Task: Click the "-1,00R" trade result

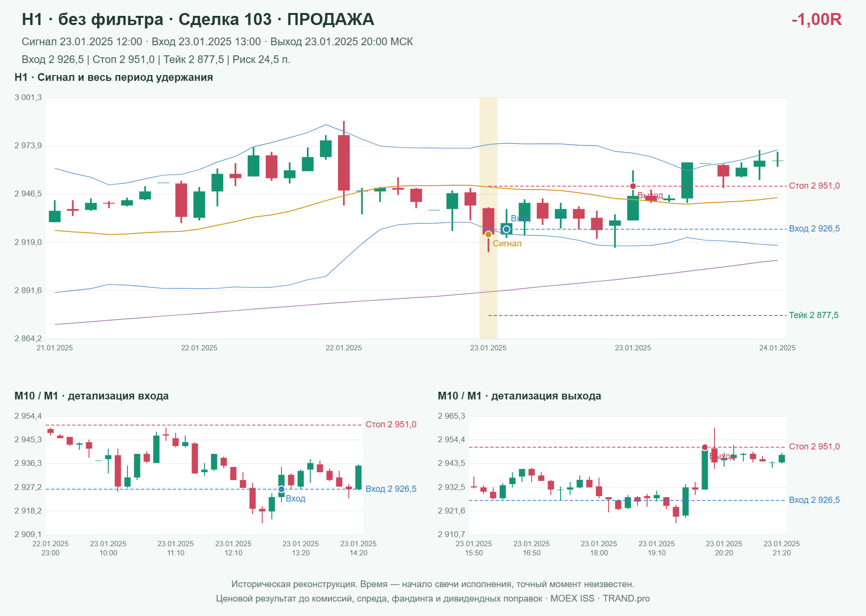Action: pos(816,19)
